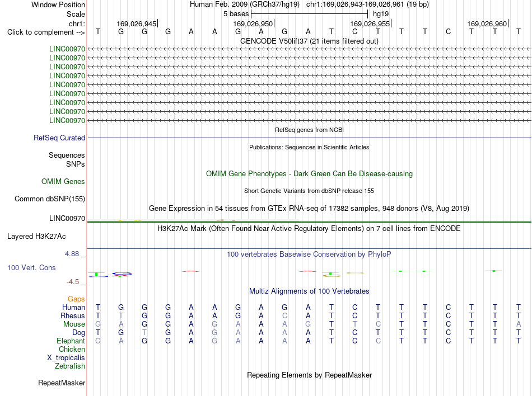
Task: Click the LINC00970 label in GTEx track
Action: [67, 219]
